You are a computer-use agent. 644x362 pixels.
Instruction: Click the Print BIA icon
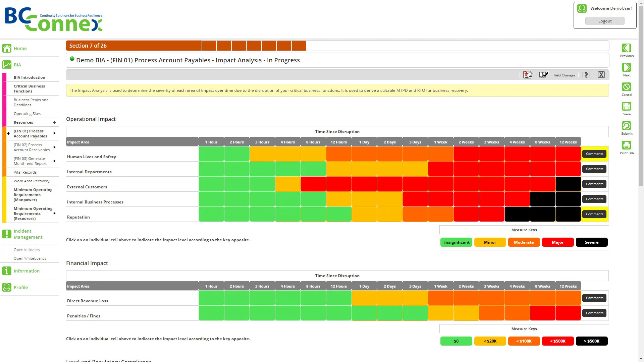[x=626, y=145]
